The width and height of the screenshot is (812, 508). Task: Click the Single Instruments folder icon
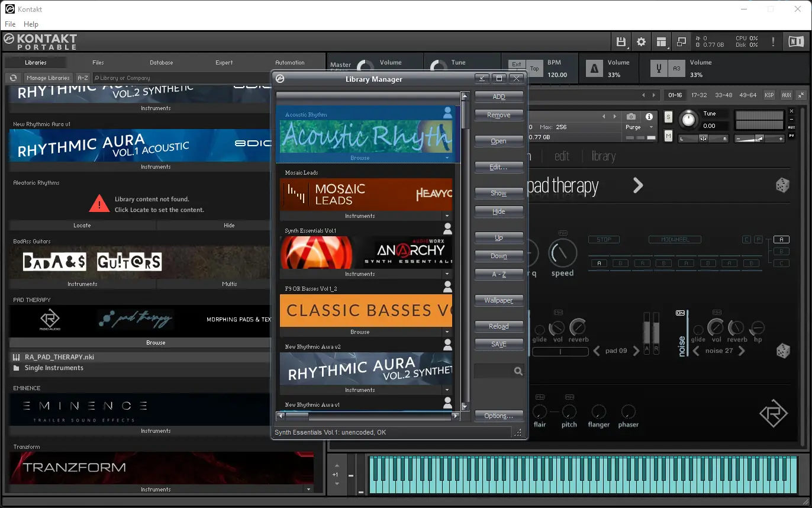pyautogui.click(x=15, y=368)
